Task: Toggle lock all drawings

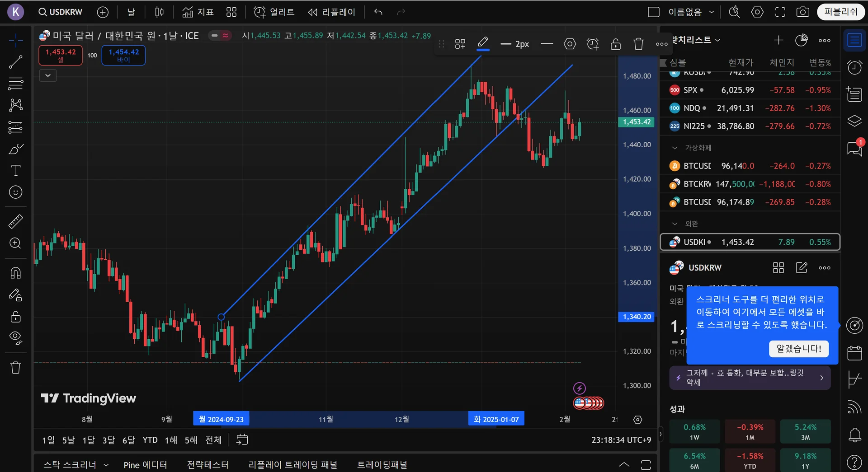Action: pyautogui.click(x=16, y=316)
